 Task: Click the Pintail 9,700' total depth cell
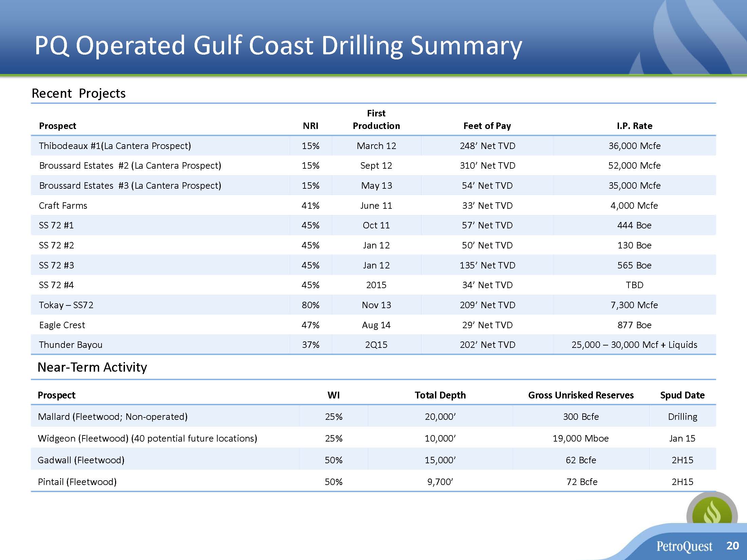click(440, 482)
